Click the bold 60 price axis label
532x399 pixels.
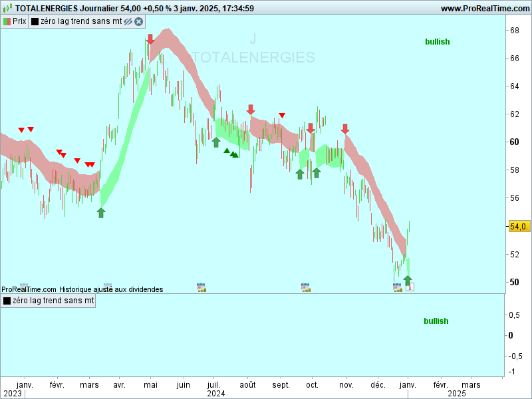click(515, 142)
